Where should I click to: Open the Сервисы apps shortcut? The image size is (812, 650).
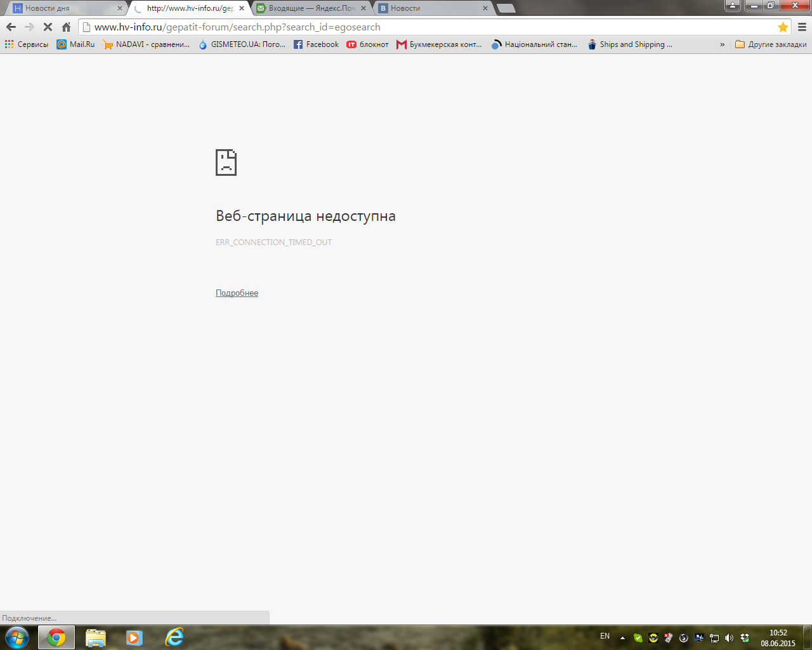click(x=27, y=44)
